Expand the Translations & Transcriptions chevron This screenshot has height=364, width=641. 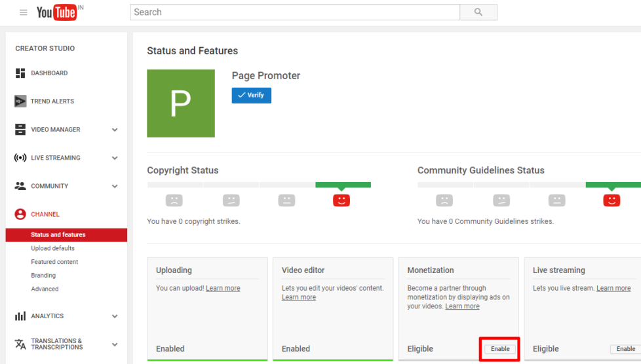point(115,344)
